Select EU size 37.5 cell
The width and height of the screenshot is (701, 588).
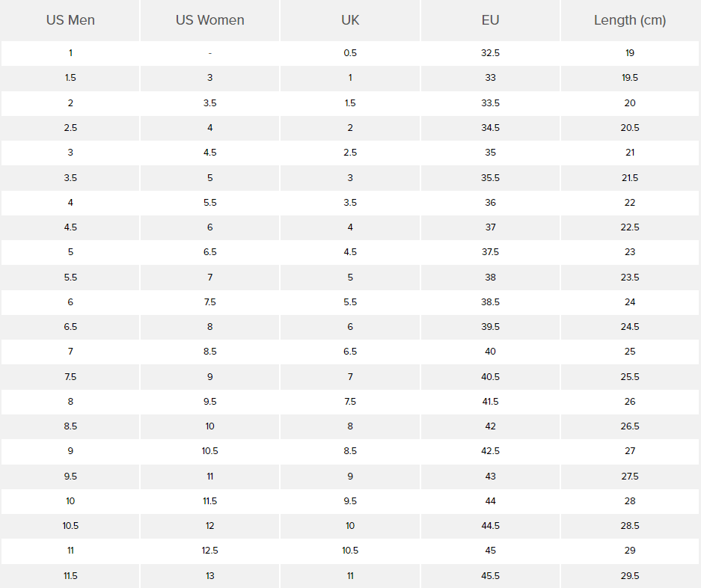[490, 252]
